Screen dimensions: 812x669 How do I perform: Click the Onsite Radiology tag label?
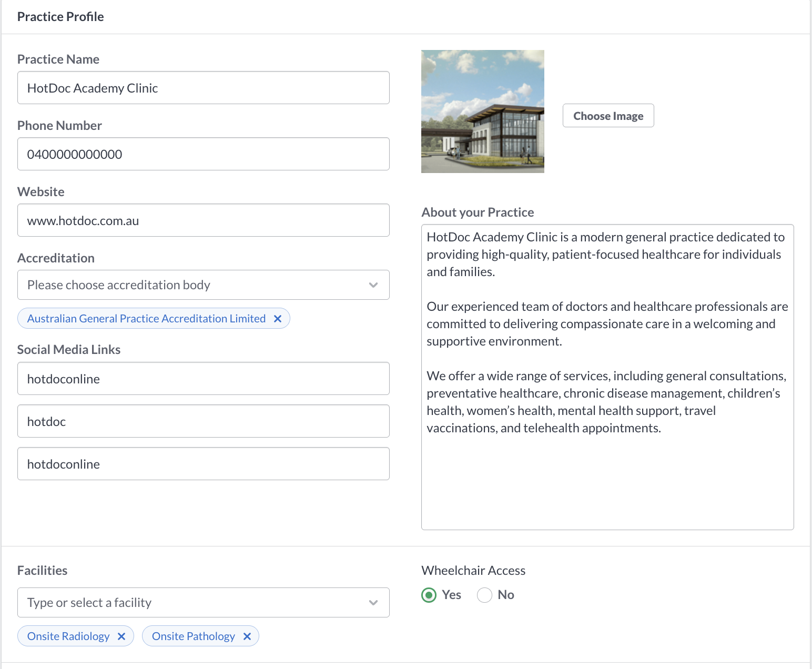(68, 636)
